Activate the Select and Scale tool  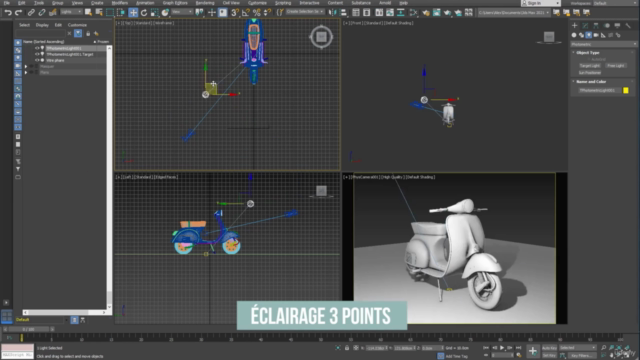click(x=154, y=13)
